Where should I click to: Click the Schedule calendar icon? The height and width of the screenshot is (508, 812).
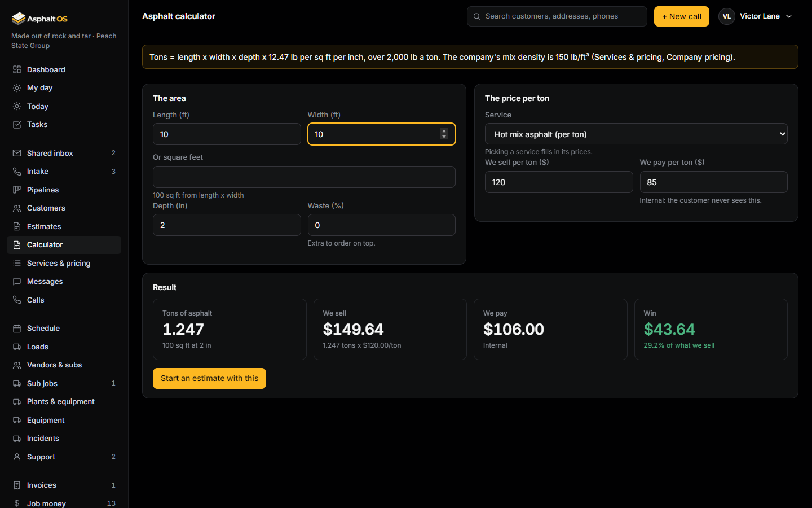tap(17, 329)
